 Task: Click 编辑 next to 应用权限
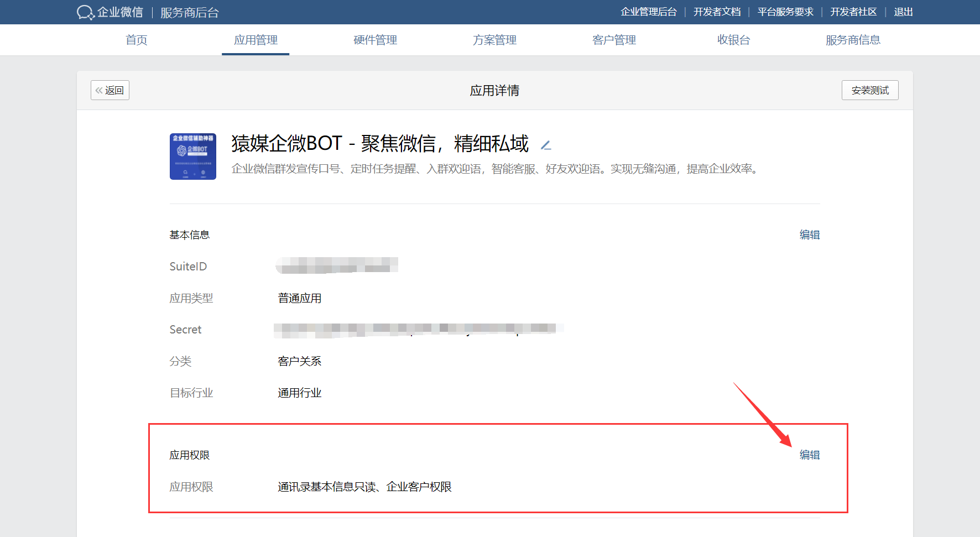pyautogui.click(x=809, y=455)
